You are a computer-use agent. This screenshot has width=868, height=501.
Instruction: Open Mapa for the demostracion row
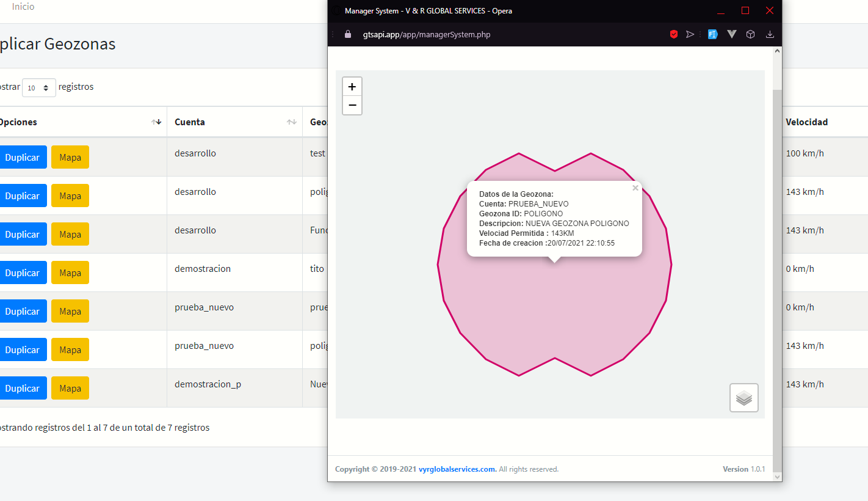(70, 272)
